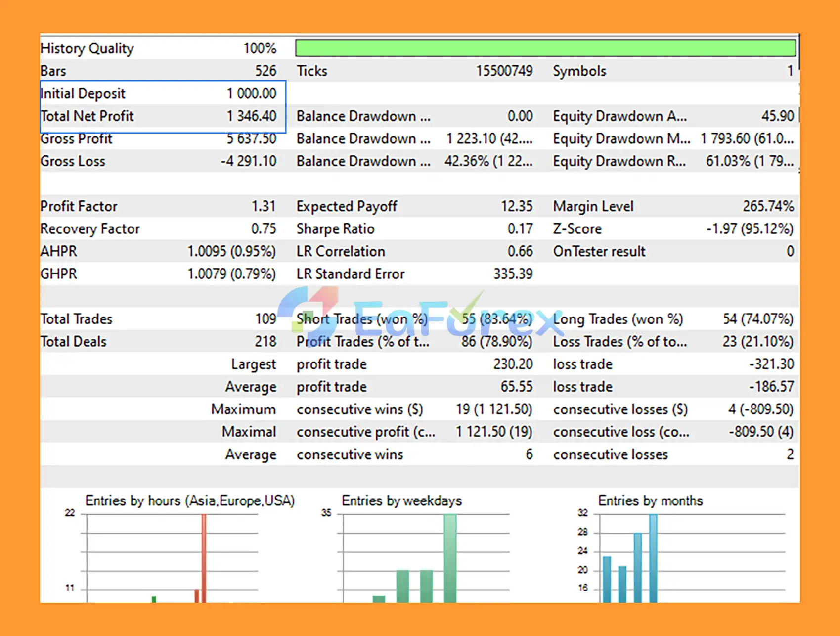Image resolution: width=840 pixels, height=636 pixels.
Task: Select the OnTester result label
Action: [x=599, y=252]
